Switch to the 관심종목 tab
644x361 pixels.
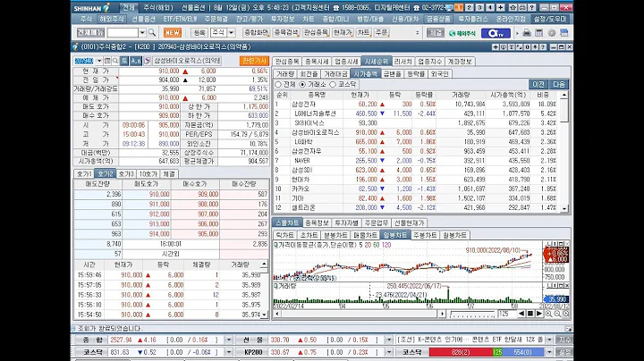[287, 62]
